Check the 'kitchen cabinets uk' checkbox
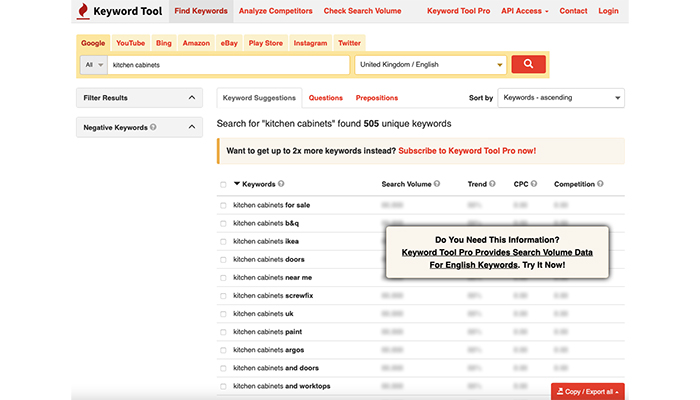This screenshot has height=400, width=700. pyautogui.click(x=223, y=314)
